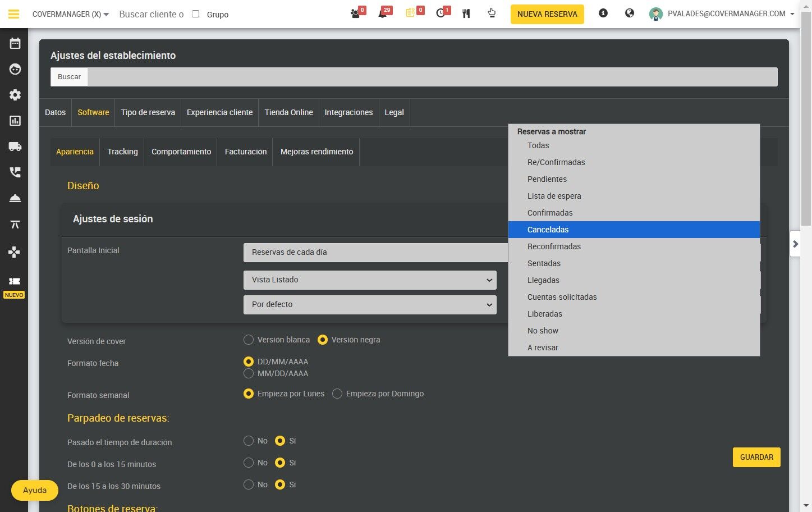Screen dimensions: 812x512
Task: Expand the Por defecto dropdown
Action: point(370,305)
